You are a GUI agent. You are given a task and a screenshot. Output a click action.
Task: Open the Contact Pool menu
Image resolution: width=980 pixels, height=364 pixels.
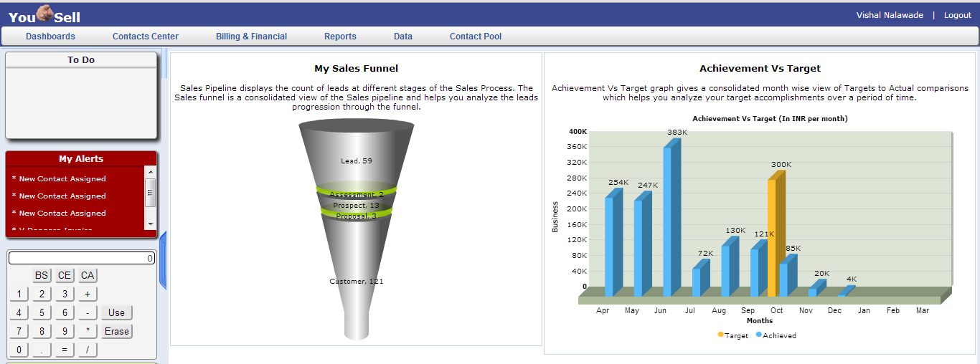(476, 37)
